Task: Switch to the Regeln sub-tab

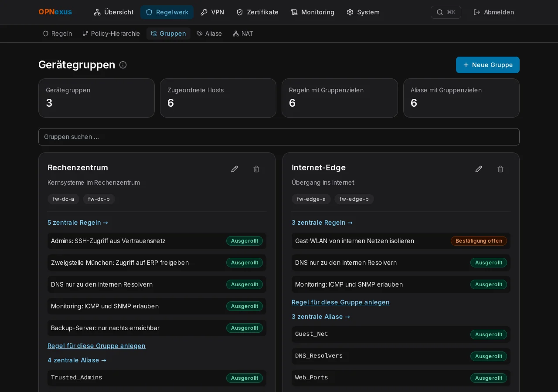Action: click(57, 34)
